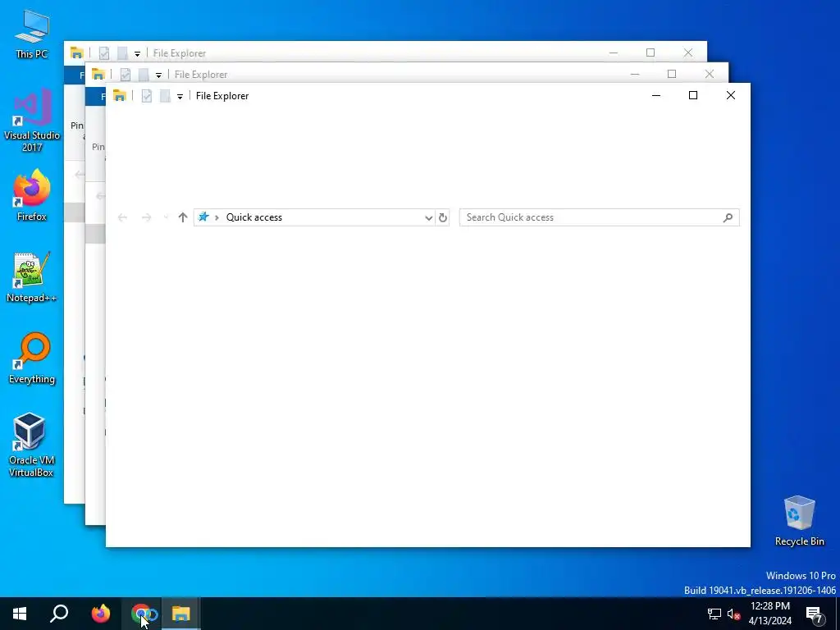The width and height of the screenshot is (840, 630).
Task: Expand recent locations dropdown in front File Explorer
Action: pyautogui.click(x=166, y=217)
